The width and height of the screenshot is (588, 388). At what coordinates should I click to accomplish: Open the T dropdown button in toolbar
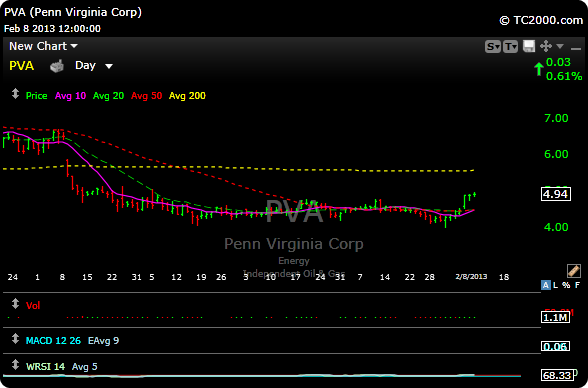[510, 46]
